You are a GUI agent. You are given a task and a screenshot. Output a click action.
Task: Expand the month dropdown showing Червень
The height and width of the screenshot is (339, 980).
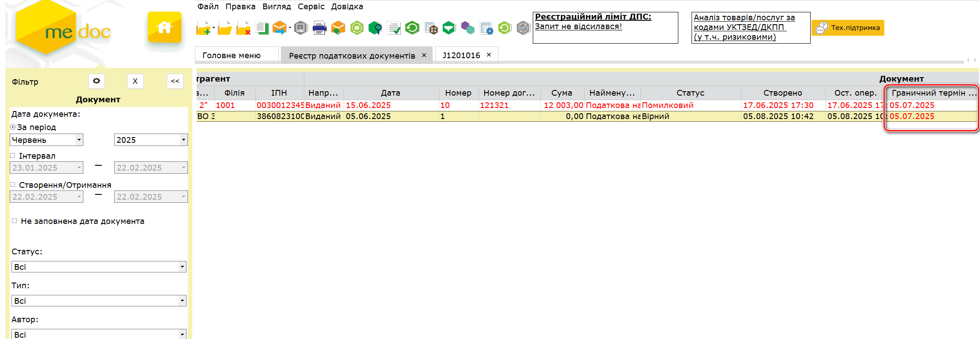point(79,140)
